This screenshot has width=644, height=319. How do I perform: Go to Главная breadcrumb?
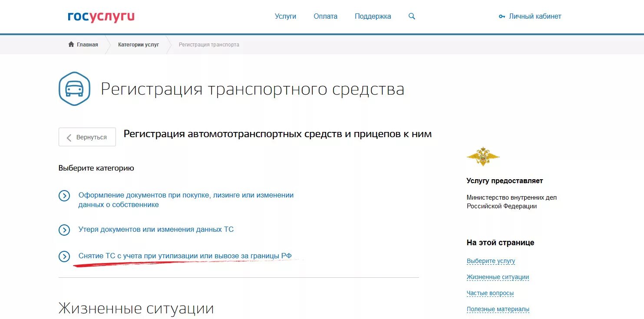[x=87, y=45]
